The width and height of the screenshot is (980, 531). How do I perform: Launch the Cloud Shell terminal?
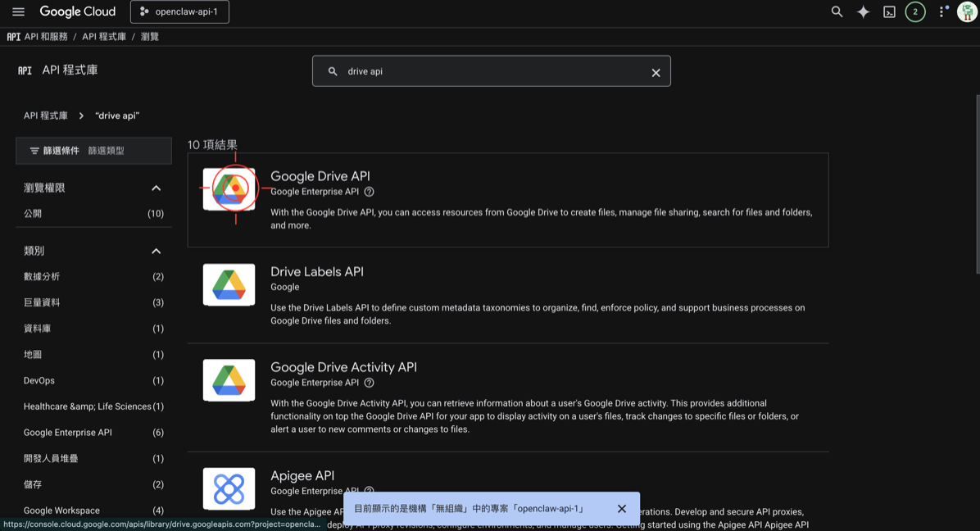coord(889,11)
